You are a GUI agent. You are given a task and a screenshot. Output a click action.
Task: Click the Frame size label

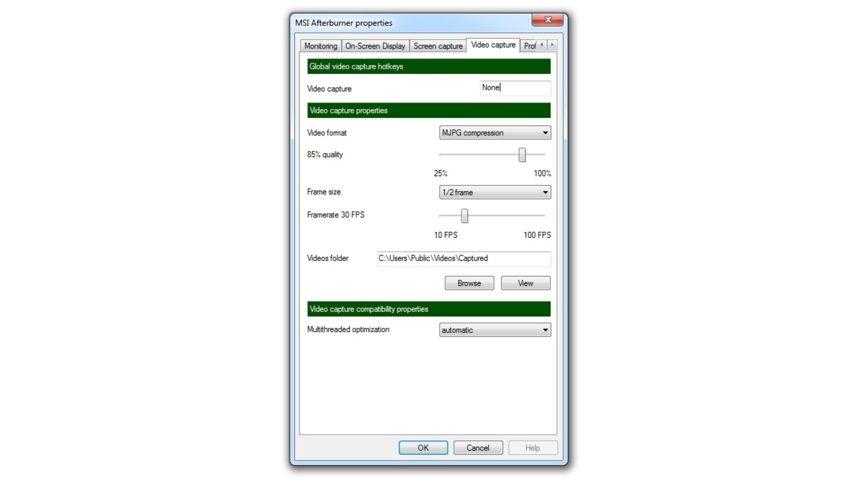pyautogui.click(x=324, y=192)
